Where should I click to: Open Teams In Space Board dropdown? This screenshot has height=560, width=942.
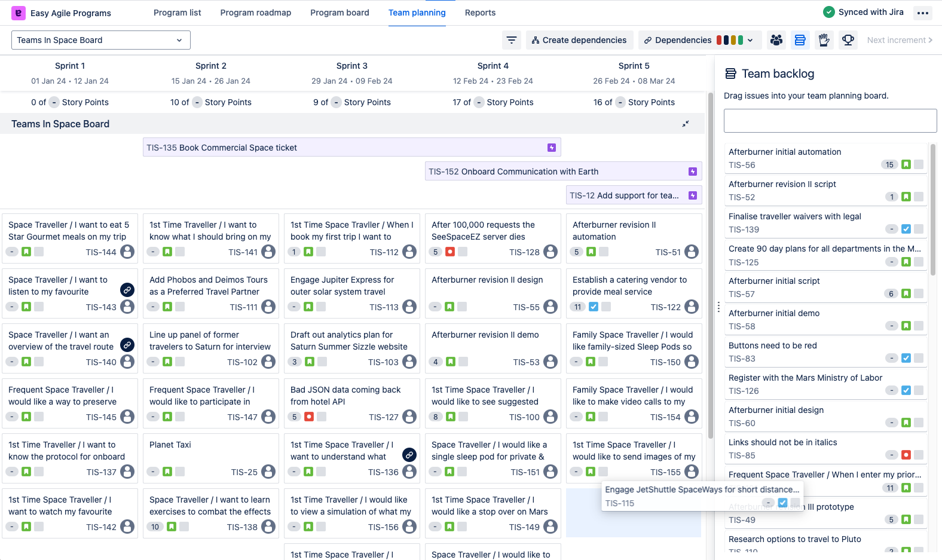tap(101, 40)
